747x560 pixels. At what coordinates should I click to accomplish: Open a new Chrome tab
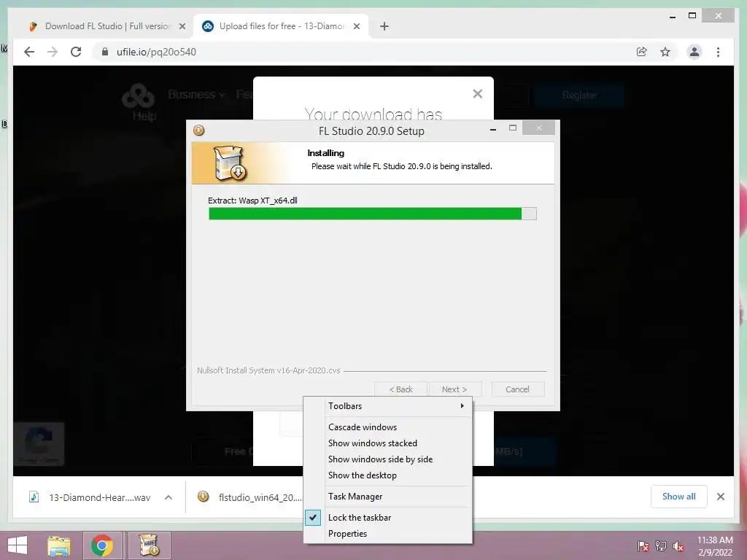(x=384, y=26)
